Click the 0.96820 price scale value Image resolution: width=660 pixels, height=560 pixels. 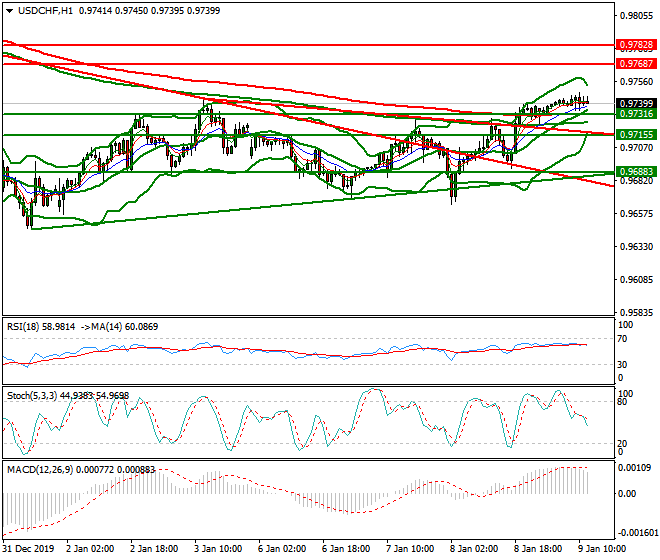(637, 181)
